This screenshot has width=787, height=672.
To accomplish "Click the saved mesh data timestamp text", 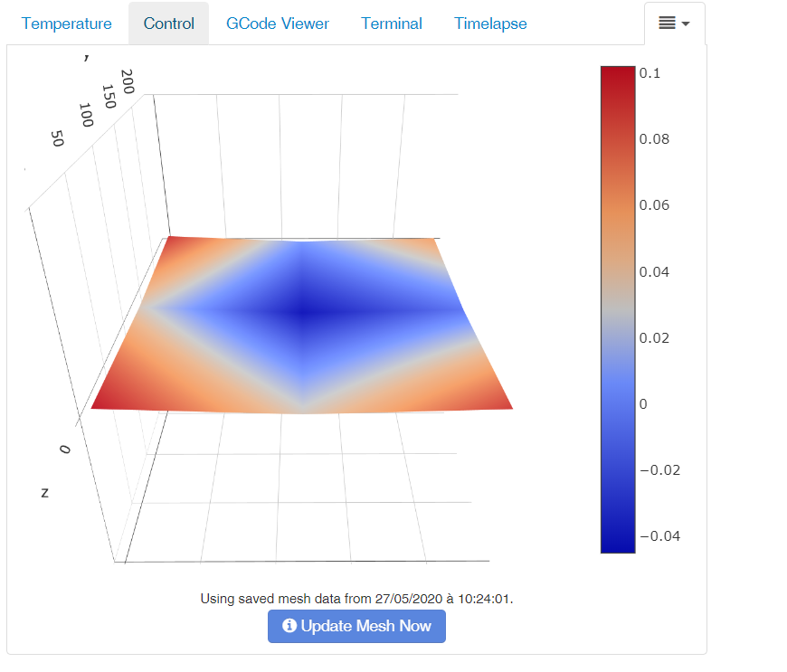I will tap(356, 599).
